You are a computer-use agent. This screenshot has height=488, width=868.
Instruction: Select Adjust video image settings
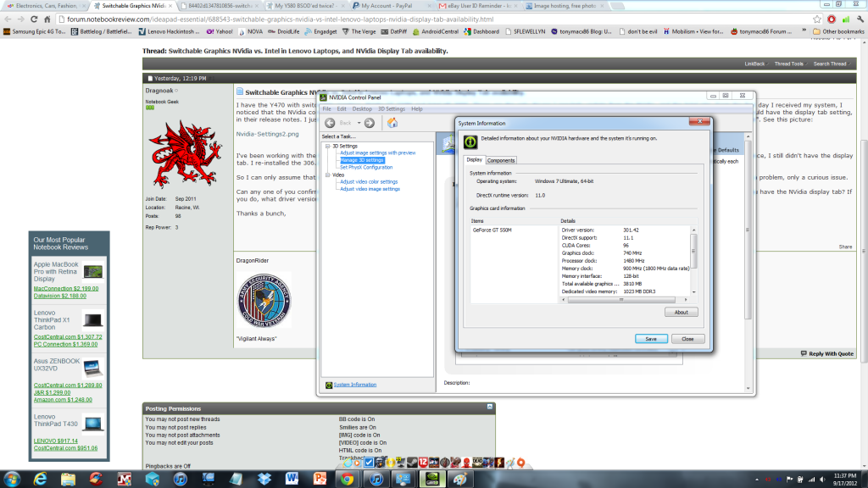click(x=370, y=189)
